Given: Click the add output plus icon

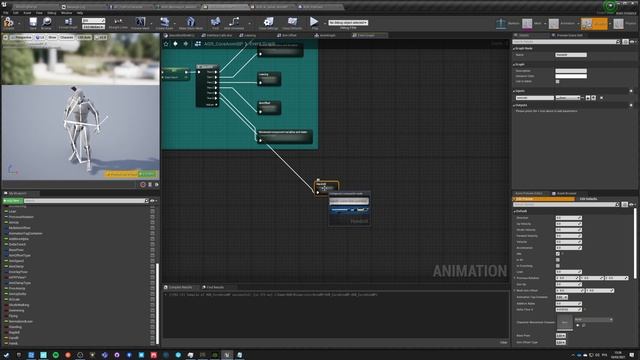Looking at the screenshot, I should point(631,105).
